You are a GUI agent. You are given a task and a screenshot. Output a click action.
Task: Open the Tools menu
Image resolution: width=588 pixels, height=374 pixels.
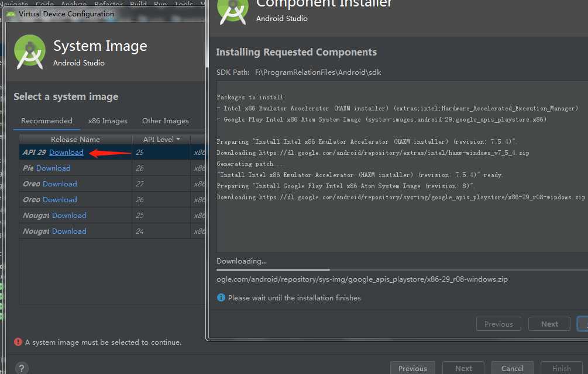click(x=183, y=4)
